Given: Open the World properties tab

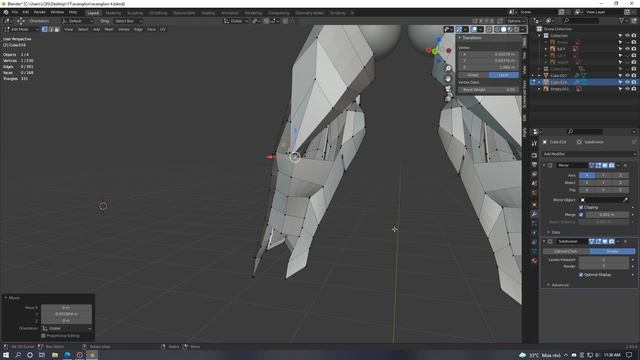Looking at the screenshot, I should (x=534, y=193).
